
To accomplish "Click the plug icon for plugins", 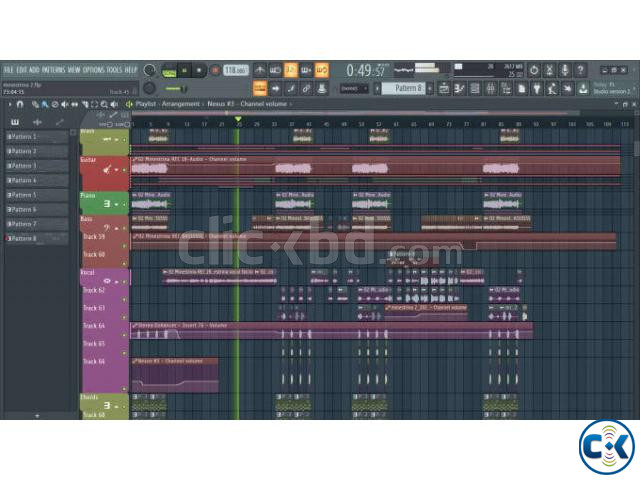I will pos(537,88).
